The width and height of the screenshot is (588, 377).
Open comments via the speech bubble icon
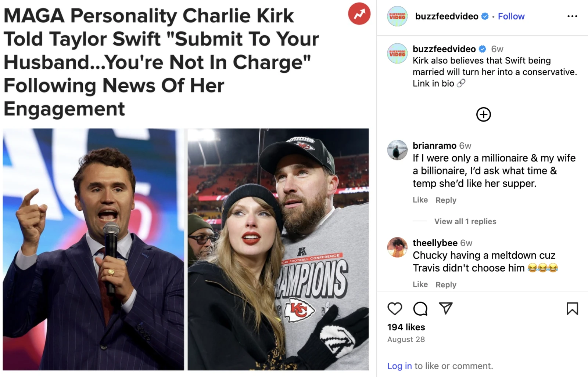(x=420, y=309)
